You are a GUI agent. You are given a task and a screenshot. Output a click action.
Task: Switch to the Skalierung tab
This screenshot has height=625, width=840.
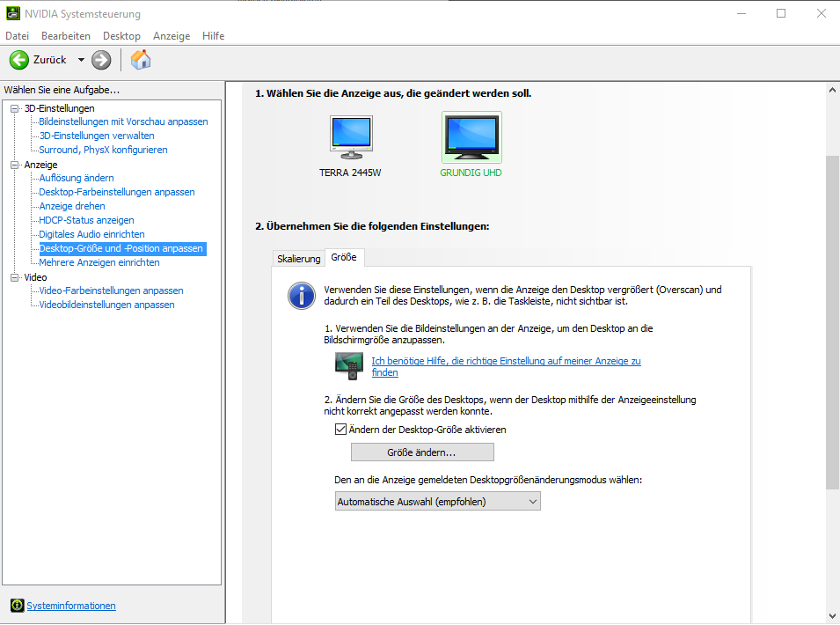tap(298, 258)
